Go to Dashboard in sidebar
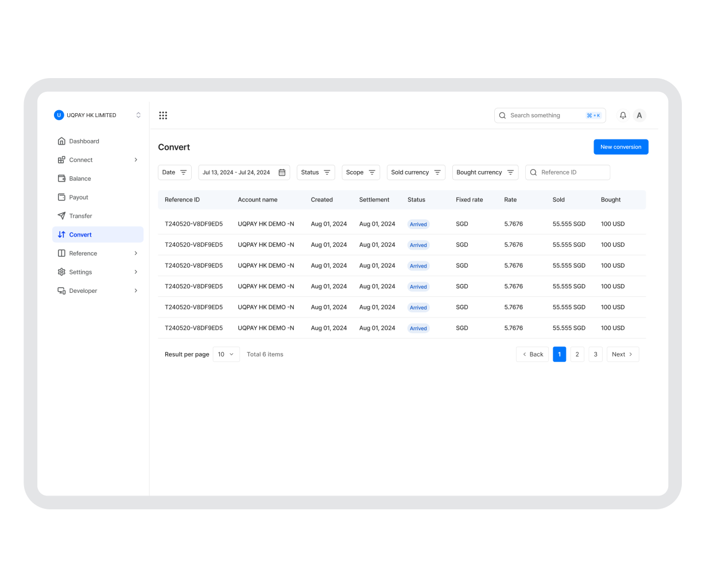706x588 pixels. [x=98, y=141]
